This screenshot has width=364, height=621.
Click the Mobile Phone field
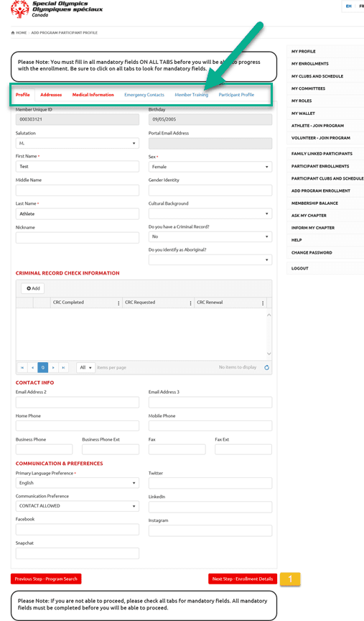(210, 425)
